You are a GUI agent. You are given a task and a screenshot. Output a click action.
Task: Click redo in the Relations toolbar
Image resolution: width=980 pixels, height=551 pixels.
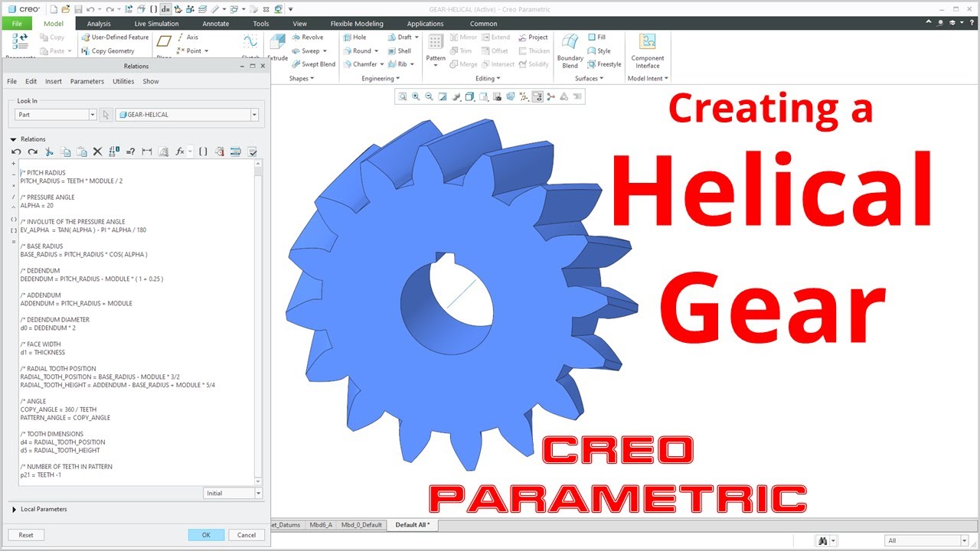[32, 152]
